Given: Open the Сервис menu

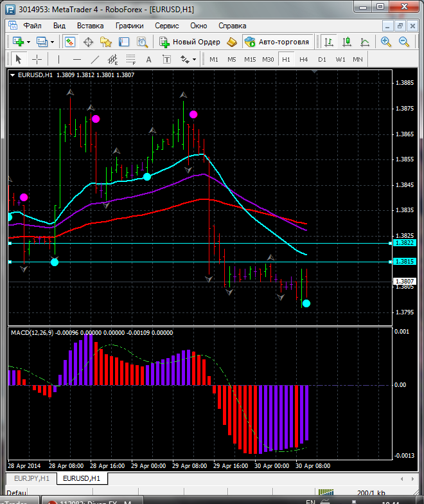Looking at the screenshot, I should [x=167, y=26].
